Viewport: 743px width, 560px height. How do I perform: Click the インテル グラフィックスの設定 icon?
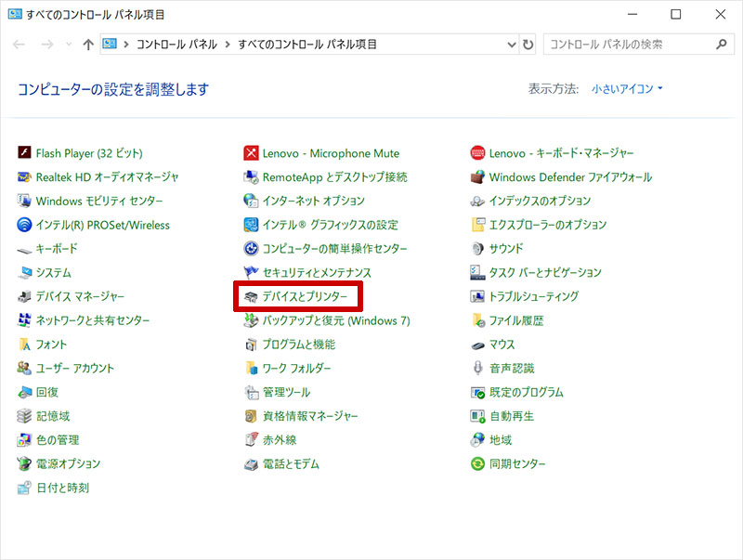[251, 225]
